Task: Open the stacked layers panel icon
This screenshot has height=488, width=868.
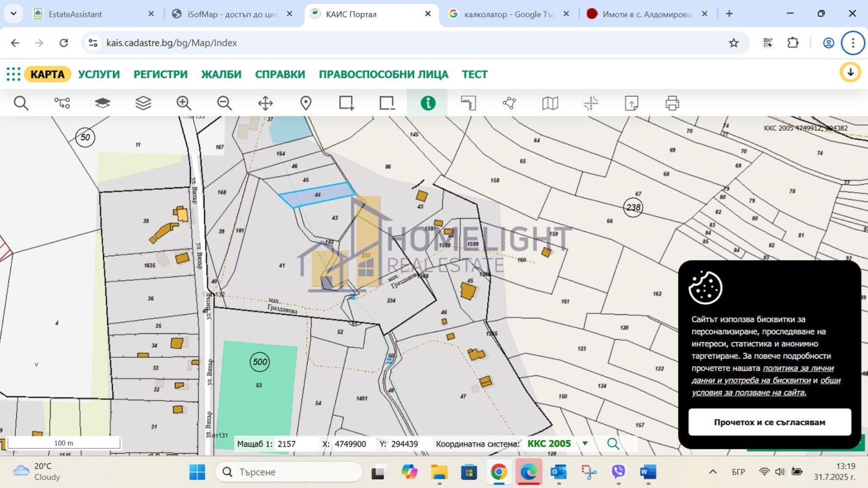Action: pyautogui.click(x=143, y=103)
